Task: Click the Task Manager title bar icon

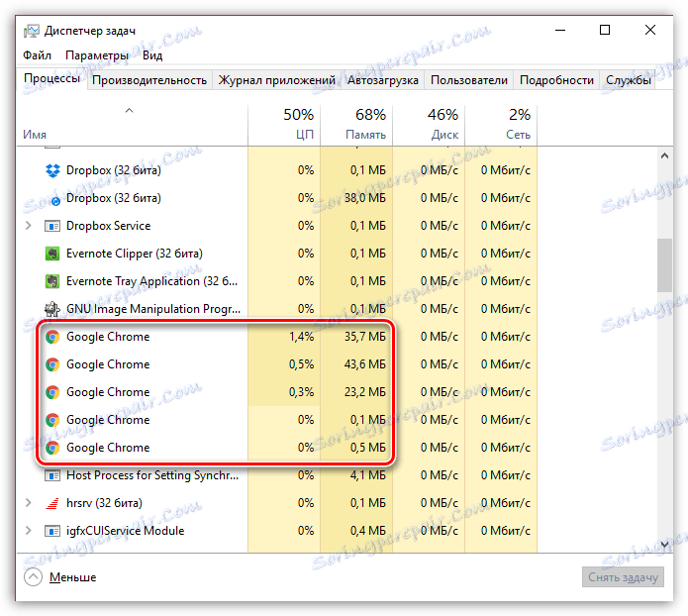Action: tap(31, 31)
